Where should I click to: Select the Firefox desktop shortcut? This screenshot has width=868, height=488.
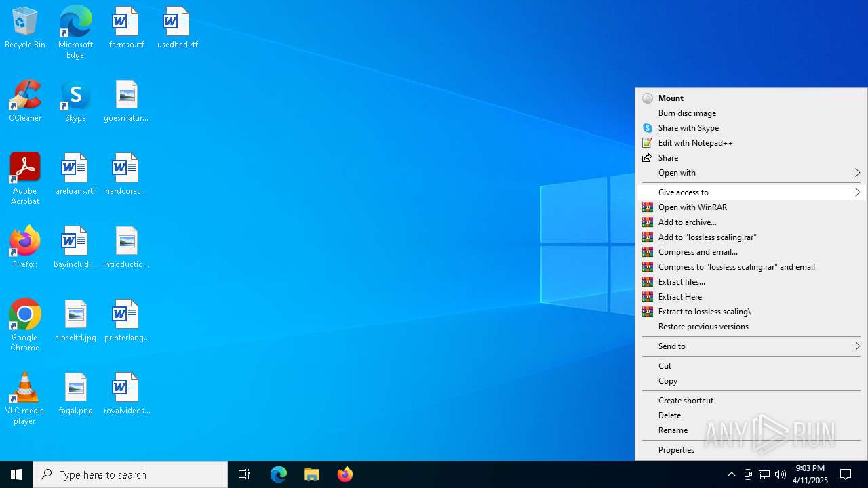pyautogui.click(x=25, y=248)
